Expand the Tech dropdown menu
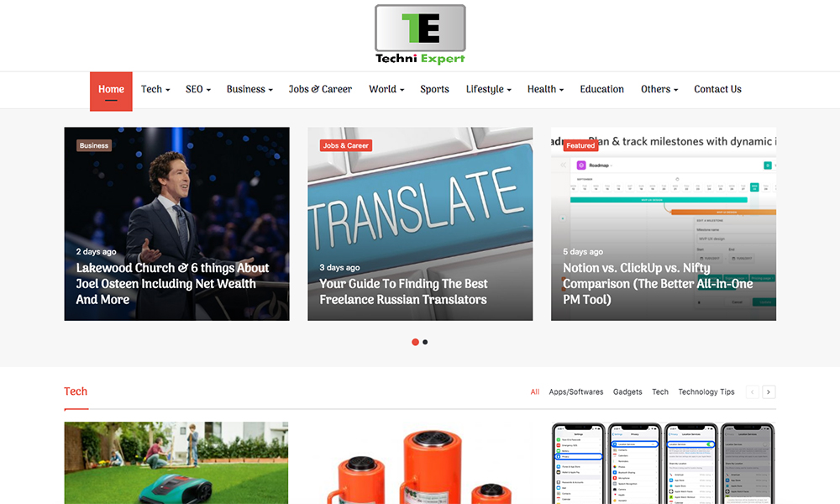The image size is (840, 504). [155, 89]
